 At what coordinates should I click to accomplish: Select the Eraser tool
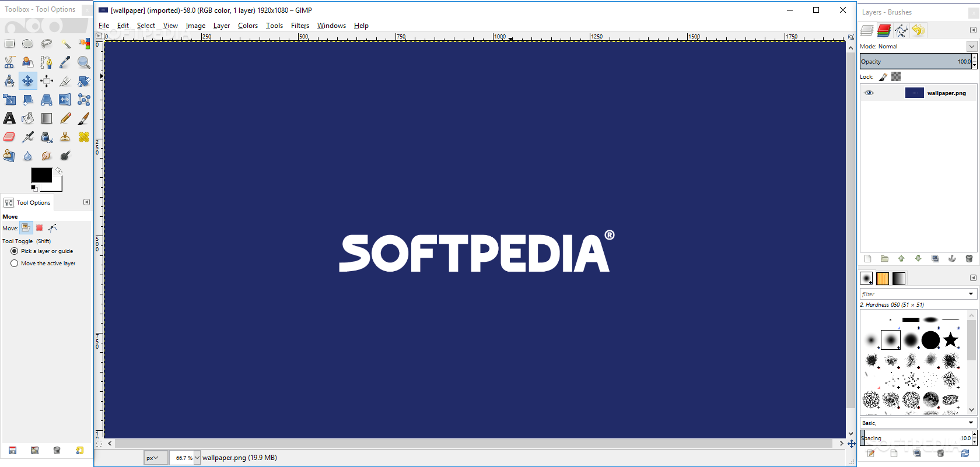point(9,137)
